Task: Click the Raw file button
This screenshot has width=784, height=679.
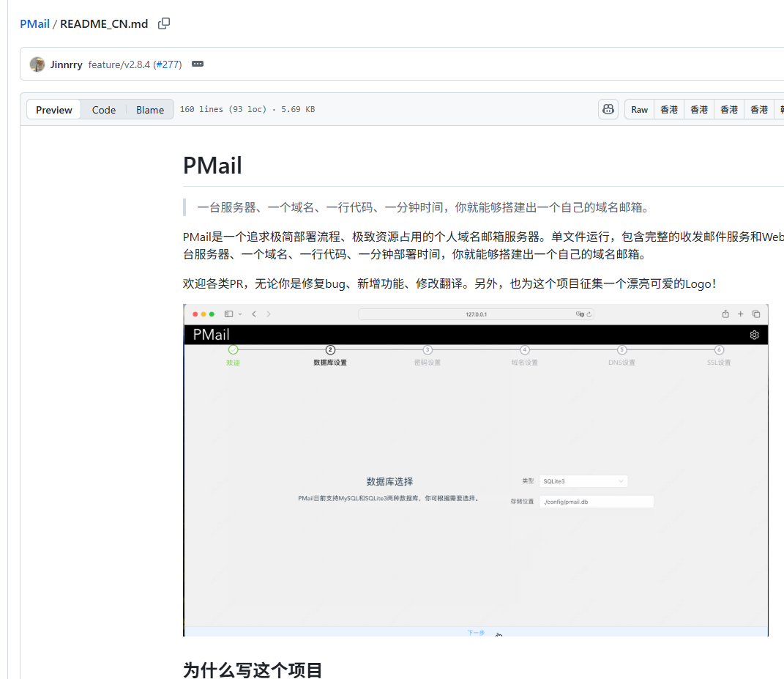Action: click(639, 110)
